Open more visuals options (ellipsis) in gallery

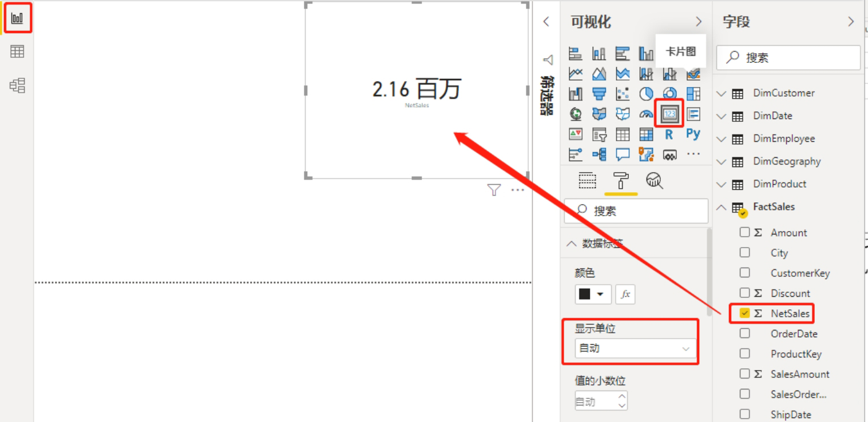click(x=693, y=154)
